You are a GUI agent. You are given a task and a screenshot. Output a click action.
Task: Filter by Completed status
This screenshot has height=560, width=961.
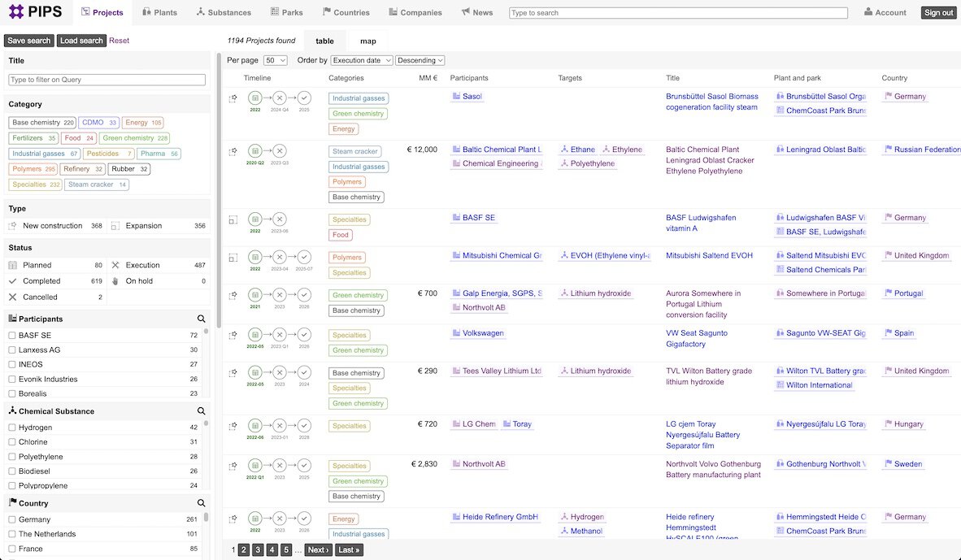pos(56,280)
